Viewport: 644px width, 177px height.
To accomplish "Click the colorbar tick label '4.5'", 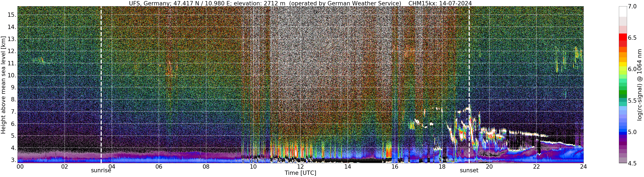I will [x=632, y=163].
